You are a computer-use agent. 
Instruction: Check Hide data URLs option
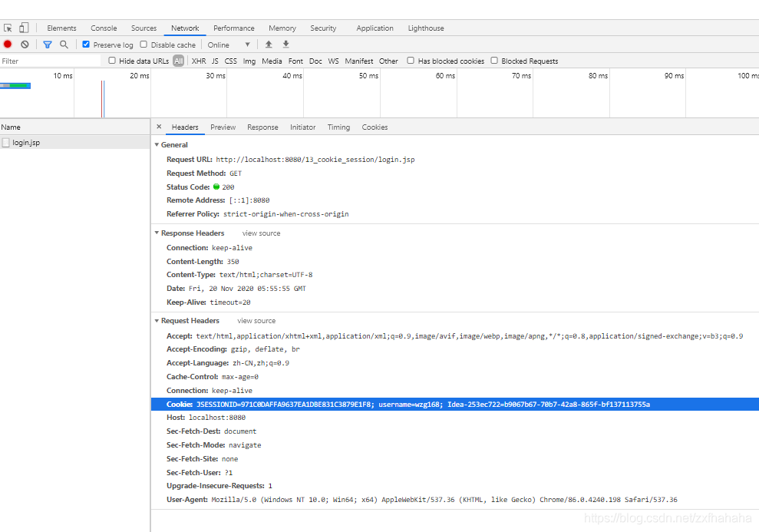[112, 61]
